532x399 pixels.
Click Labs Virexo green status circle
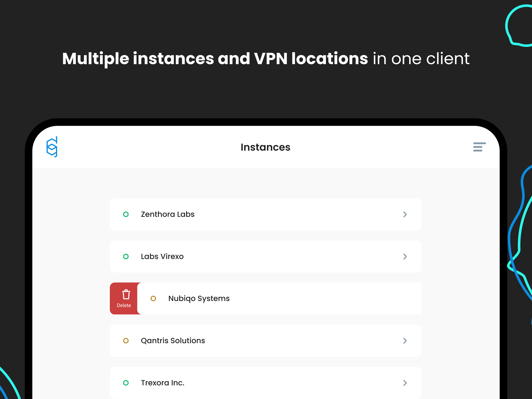126,257
